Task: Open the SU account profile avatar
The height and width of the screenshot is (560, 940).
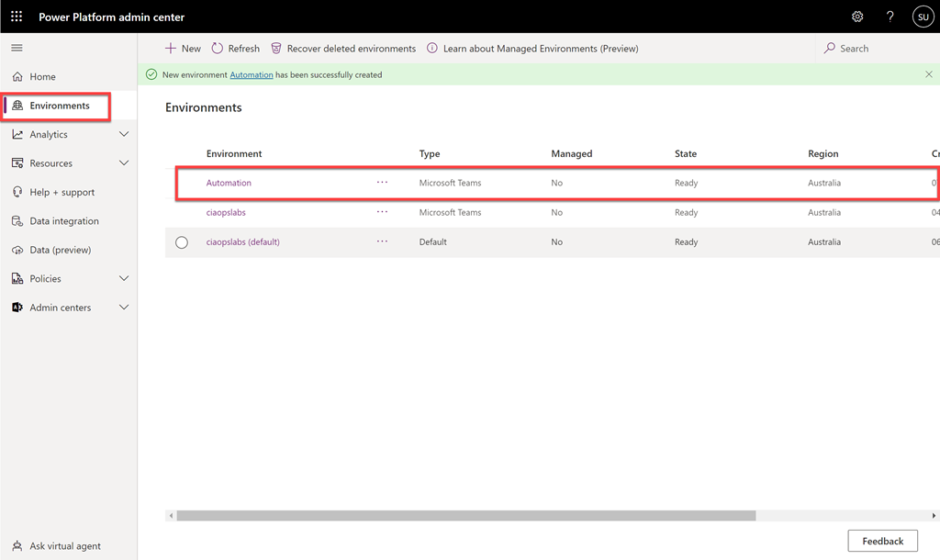Action: 922,17
